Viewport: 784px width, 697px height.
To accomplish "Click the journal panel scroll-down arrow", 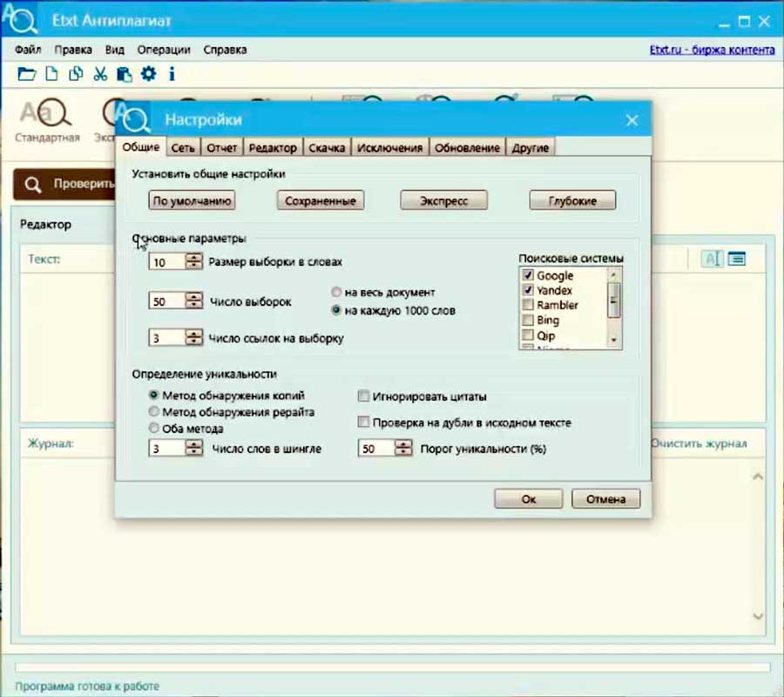I will coord(758,617).
